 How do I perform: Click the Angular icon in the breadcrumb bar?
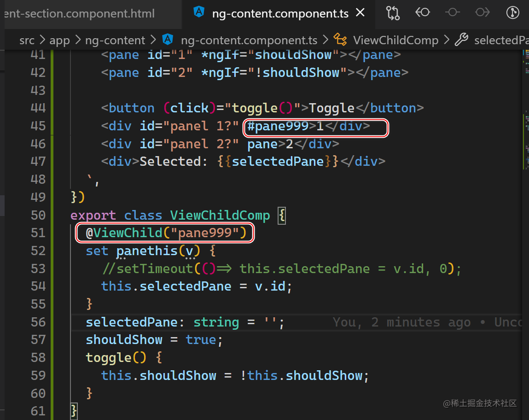(x=168, y=40)
